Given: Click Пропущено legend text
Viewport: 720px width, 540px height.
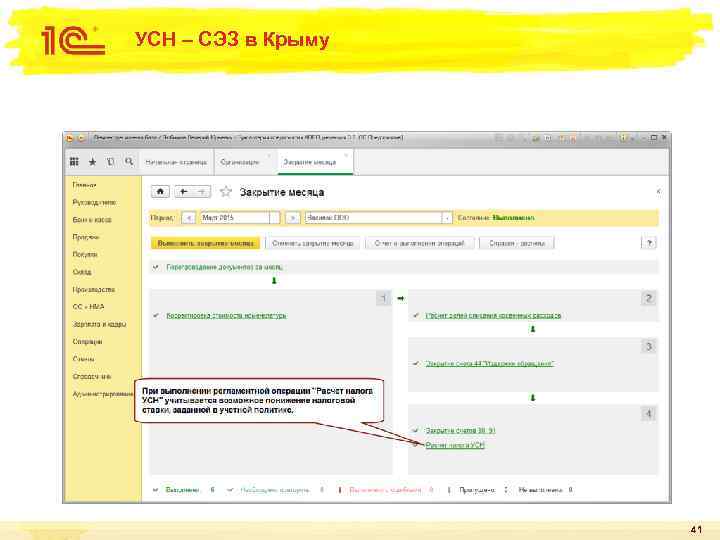Looking at the screenshot, I should (x=477, y=490).
